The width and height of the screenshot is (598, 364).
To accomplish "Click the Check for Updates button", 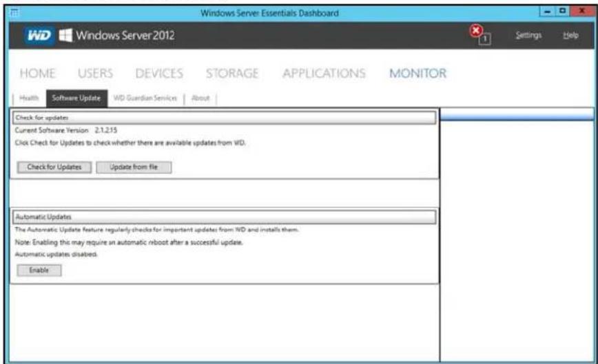I will [x=54, y=167].
